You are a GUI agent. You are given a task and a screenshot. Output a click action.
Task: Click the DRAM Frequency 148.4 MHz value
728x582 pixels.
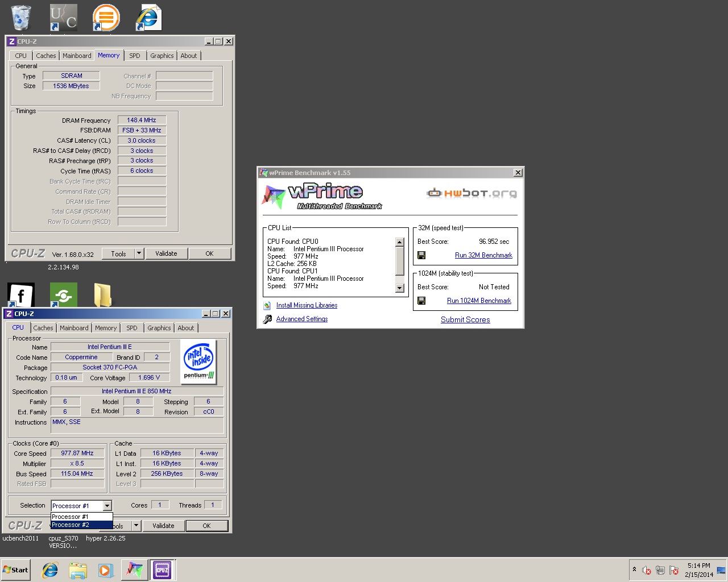[x=142, y=120]
